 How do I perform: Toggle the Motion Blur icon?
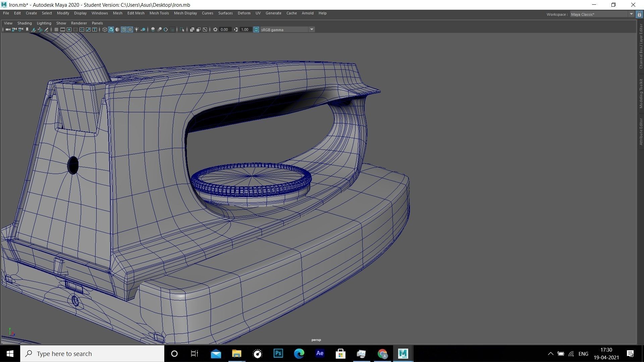(159, 29)
